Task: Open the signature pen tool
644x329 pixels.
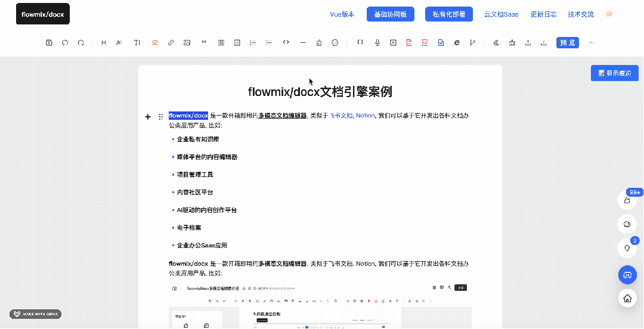Action: [496, 42]
